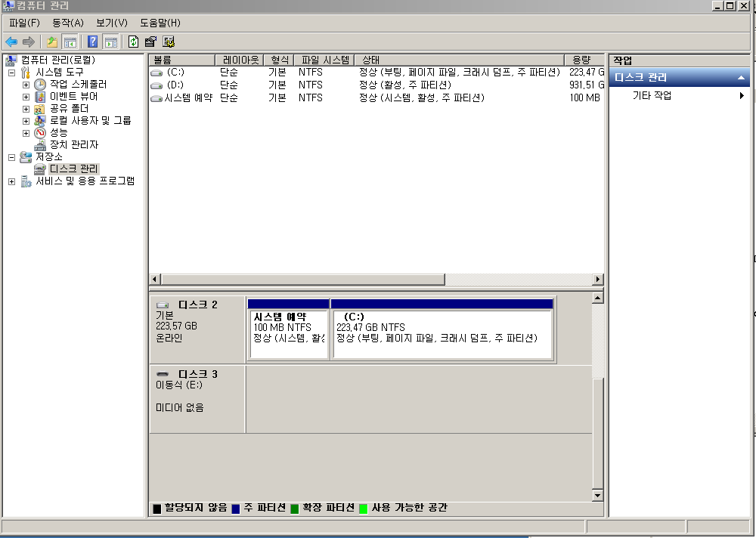Click the bright green 사용 가능한 공간 swatch
The image size is (756, 538).
coord(363,509)
